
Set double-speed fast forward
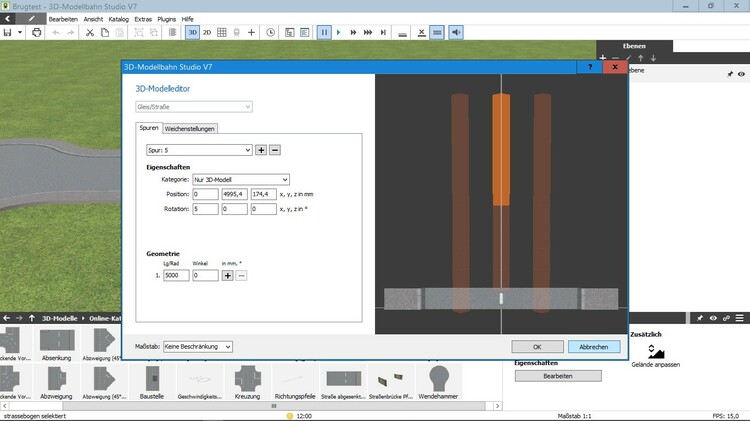coord(353,33)
